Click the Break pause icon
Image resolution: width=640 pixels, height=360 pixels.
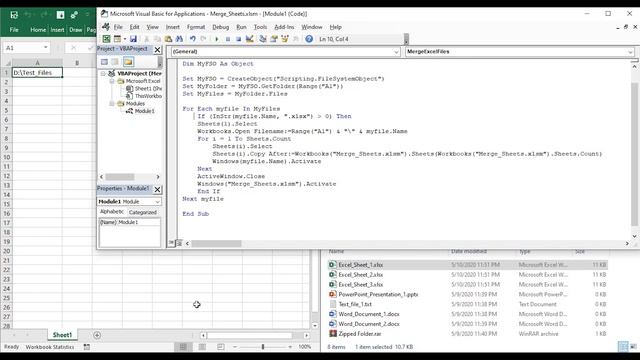pos(228,39)
